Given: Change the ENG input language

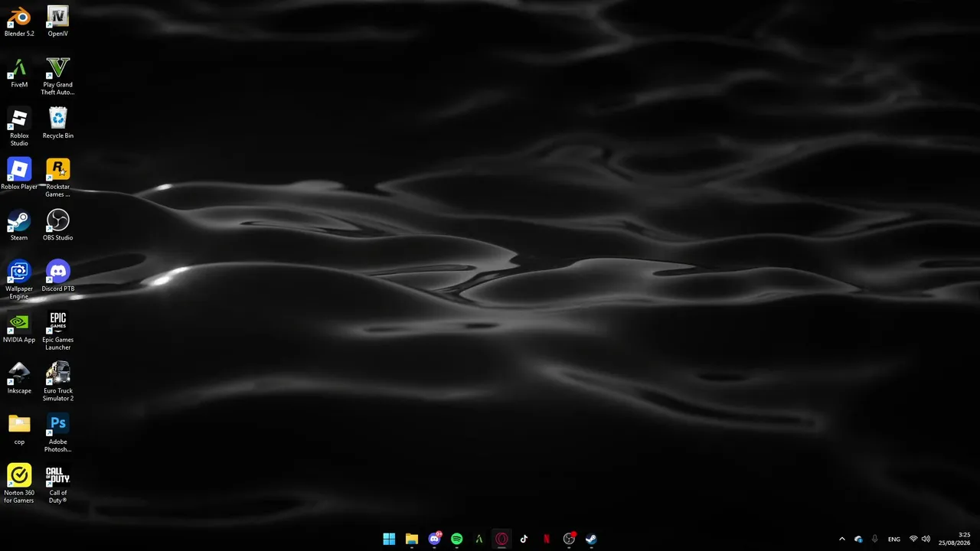Looking at the screenshot, I should pos(894,539).
